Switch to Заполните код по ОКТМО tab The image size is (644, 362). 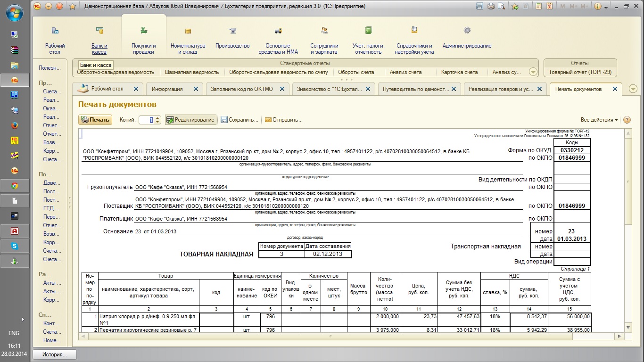coord(241,89)
